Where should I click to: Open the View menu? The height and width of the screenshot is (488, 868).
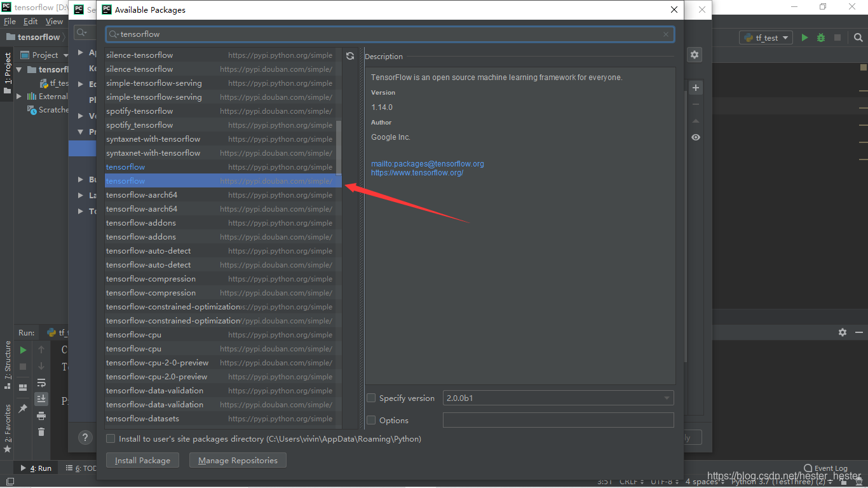tap(55, 22)
